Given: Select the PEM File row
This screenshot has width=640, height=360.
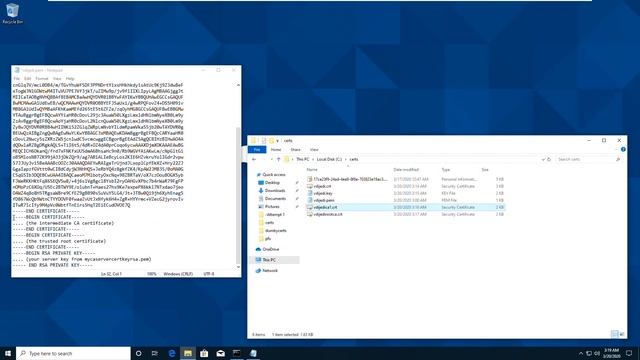Looking at the screenshot, I should pyautogui.click(x=406, y=200).
